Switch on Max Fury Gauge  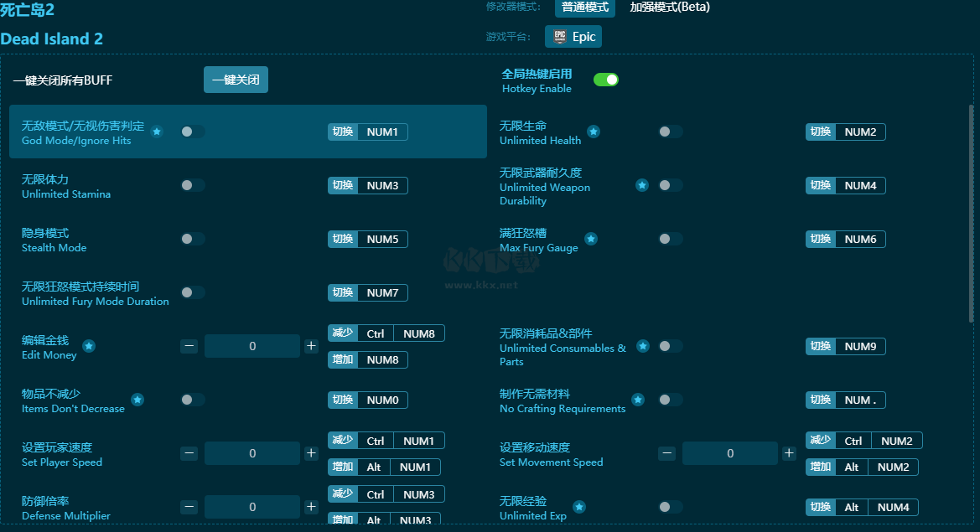point(670,239)
